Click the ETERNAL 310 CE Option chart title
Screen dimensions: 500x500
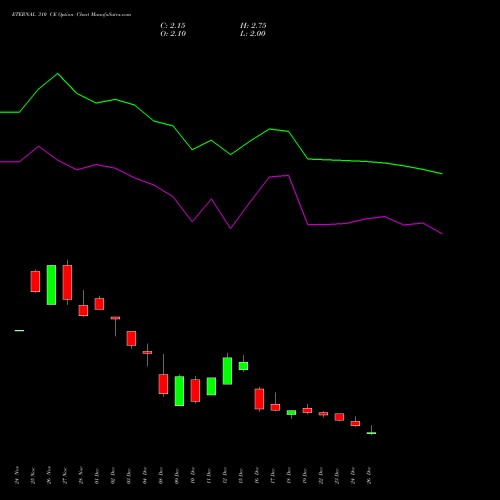tap(71, 15)
